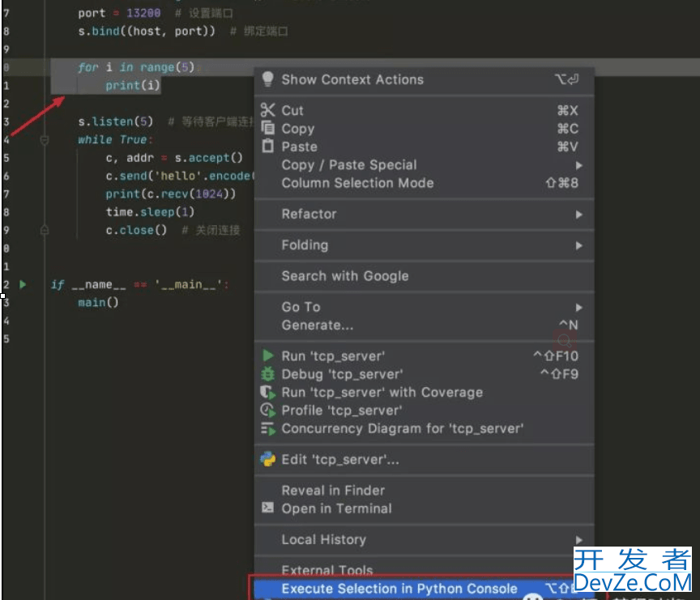
Task: Open External Tools entry
Action: point(424,570)
